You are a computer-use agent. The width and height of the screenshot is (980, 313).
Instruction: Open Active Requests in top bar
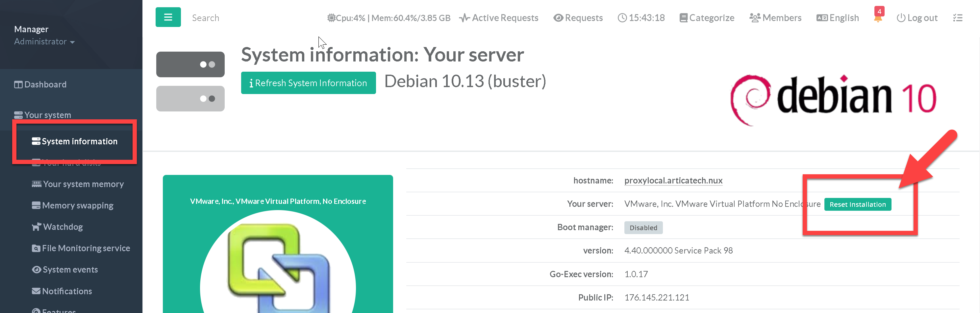coord(499,18)
